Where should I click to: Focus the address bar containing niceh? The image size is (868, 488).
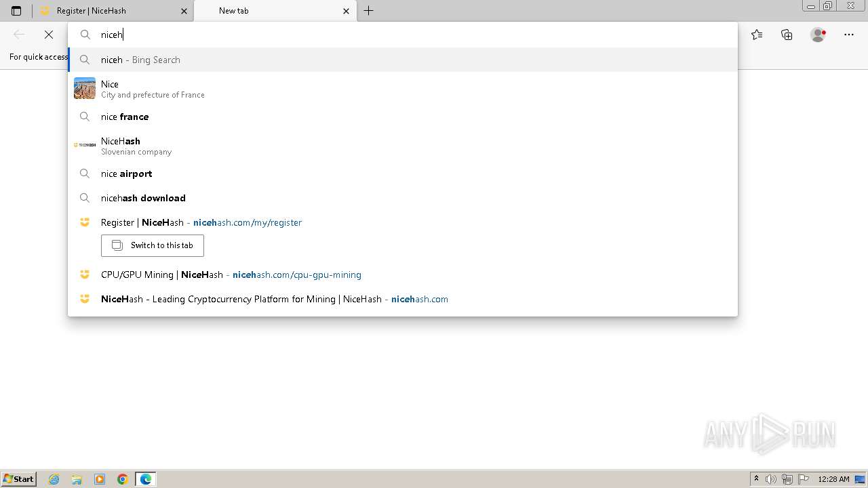(403, 35)
